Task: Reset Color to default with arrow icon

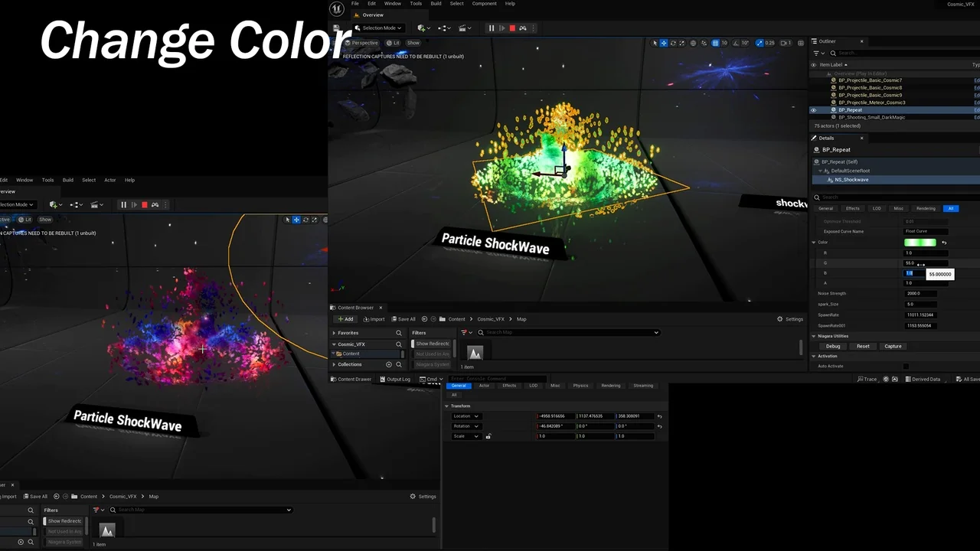Action: pos(944,243)
